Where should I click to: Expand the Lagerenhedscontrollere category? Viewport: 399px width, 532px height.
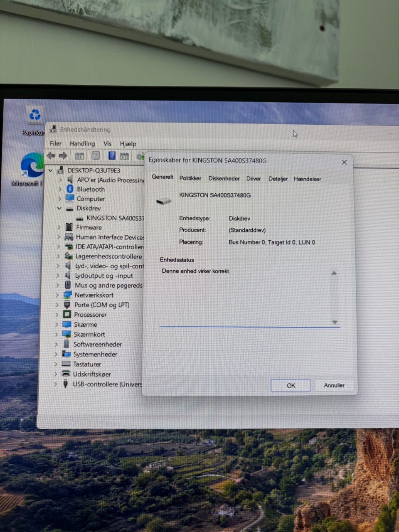[58, 256]
